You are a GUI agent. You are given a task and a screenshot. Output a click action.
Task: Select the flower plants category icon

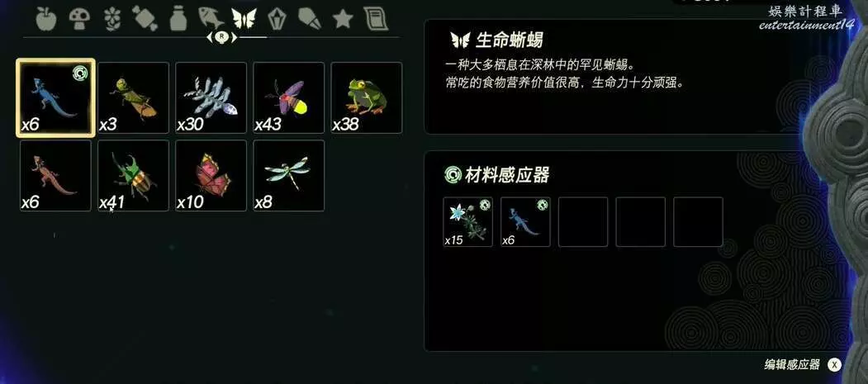pos(112,19)
